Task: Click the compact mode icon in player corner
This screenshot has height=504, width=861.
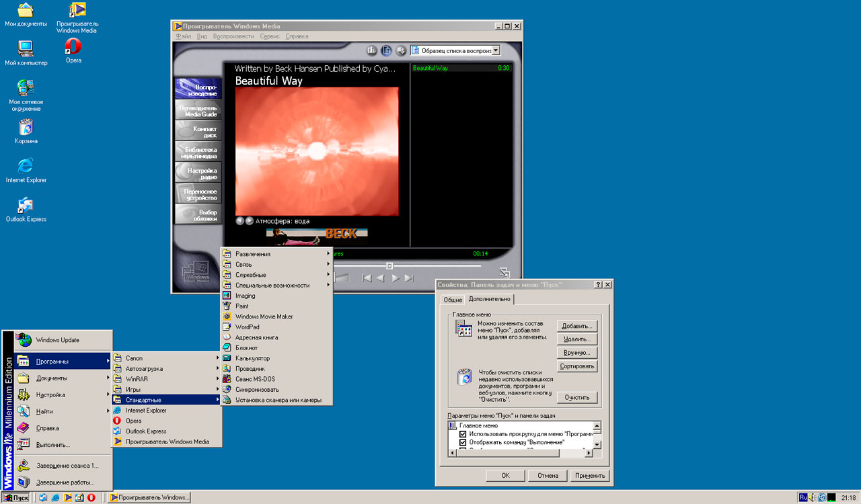Action: [504, 273]
